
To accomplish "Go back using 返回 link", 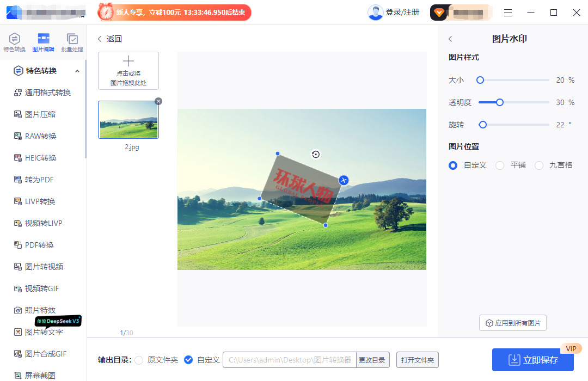I will pyautogui.click(x=110, y=39).
